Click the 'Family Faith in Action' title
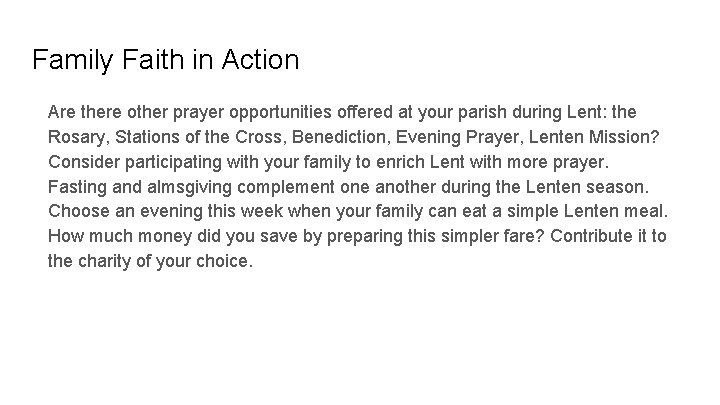This screenshot has height=405, width=720. tap(165, 60)
